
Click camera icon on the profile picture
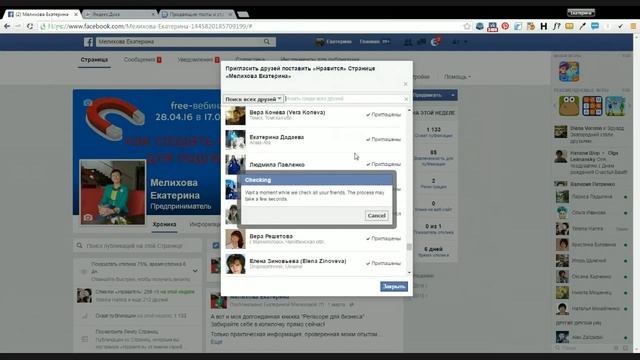[88, 218]
